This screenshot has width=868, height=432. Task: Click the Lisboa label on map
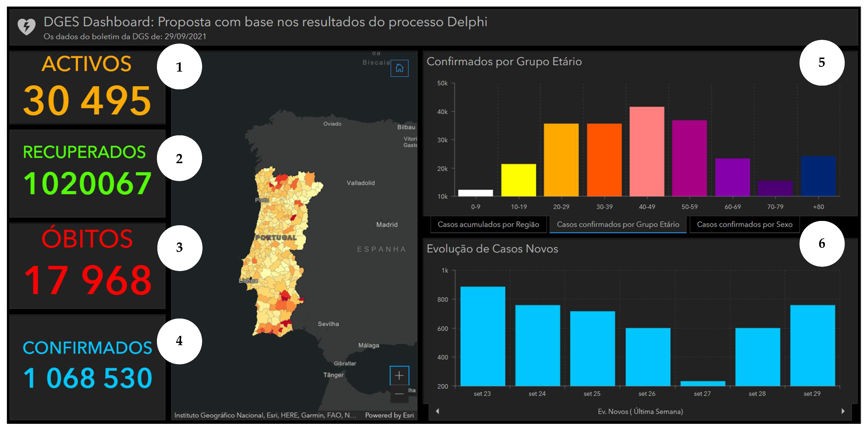point(248,280)
